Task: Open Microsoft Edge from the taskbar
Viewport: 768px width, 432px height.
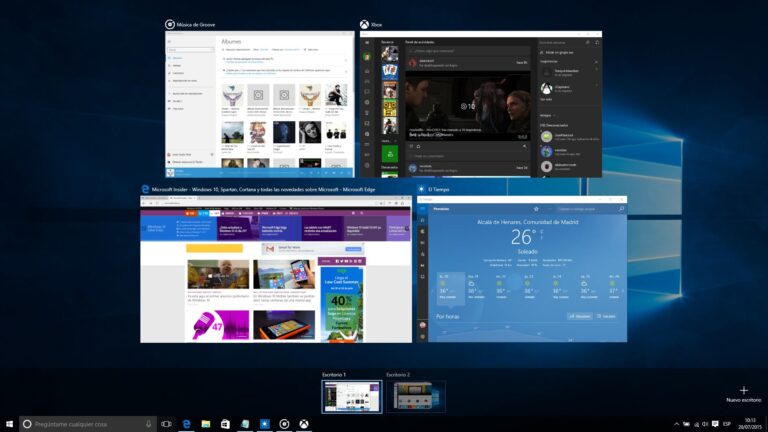Action: (x=186, y=424)
